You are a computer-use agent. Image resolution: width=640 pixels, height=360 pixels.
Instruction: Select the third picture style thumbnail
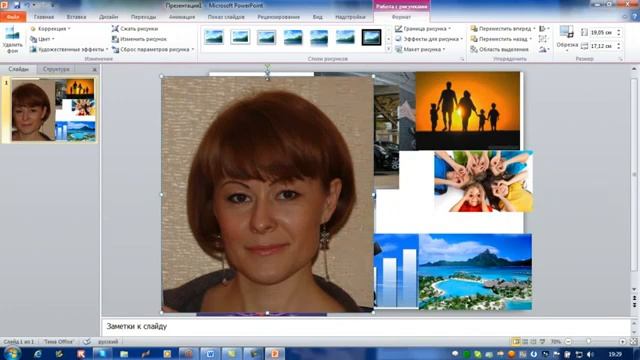click(267, 37)
